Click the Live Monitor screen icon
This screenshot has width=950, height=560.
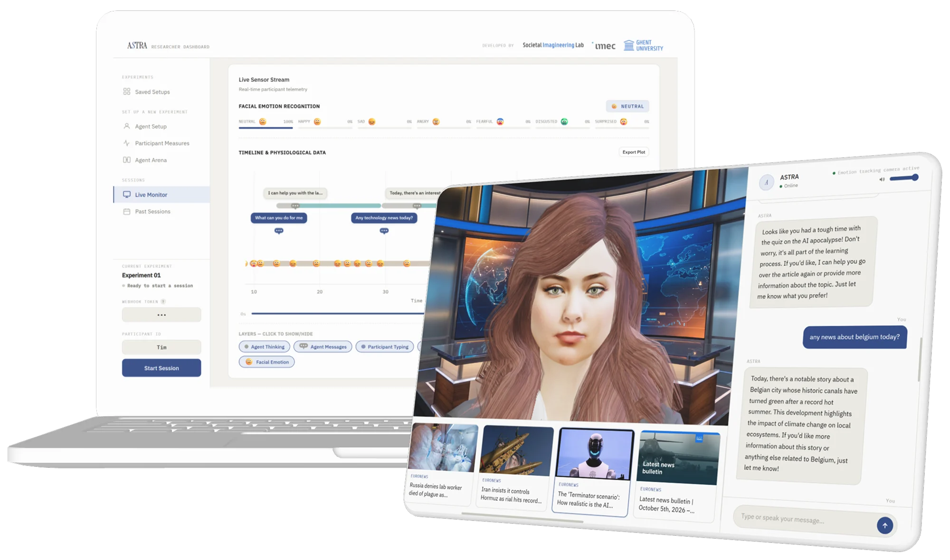point(126,195)
